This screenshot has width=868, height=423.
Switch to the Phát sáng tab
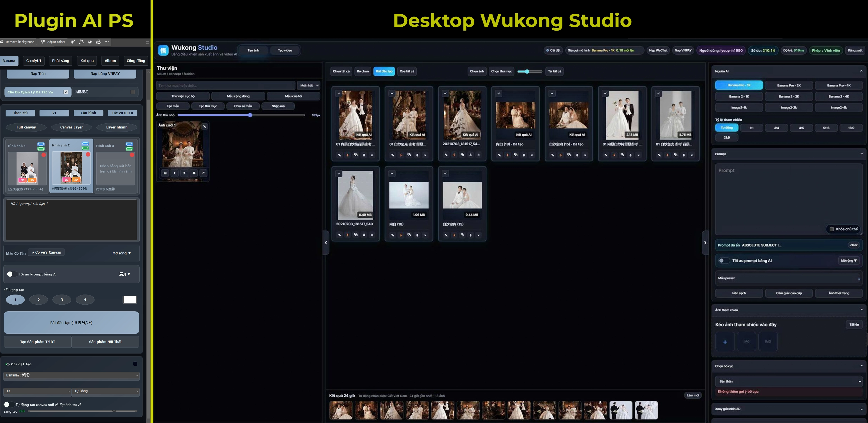(61, 61)
